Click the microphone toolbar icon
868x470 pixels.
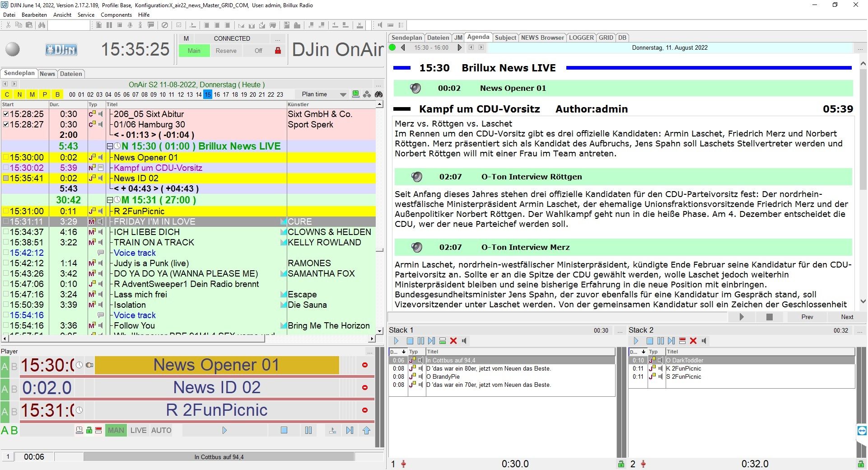point(130,25)
